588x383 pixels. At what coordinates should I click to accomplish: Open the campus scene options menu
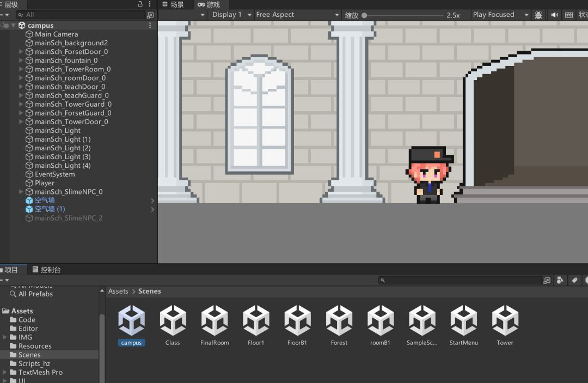pyautogui.click(x=150, y=26)
